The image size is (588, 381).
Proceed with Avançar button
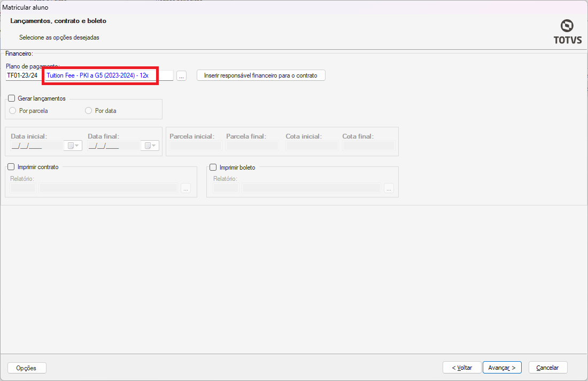coord(502,368)
